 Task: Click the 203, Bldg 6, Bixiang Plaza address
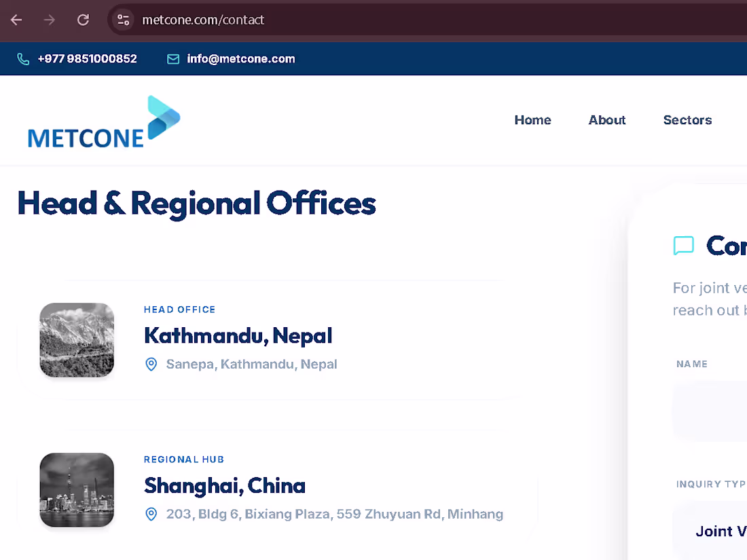334,515
